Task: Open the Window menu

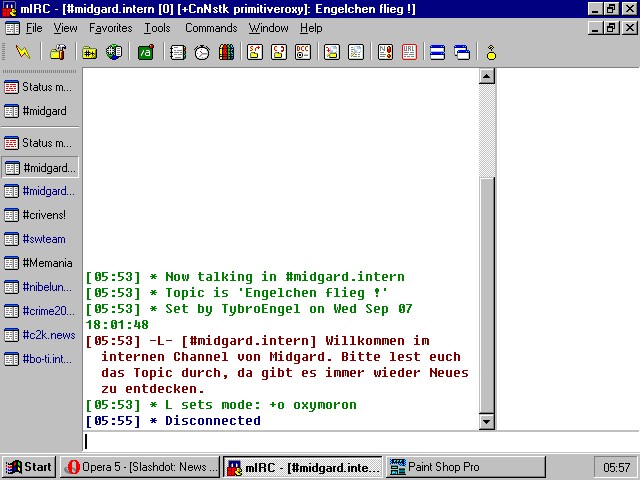Action: [269, 28]
